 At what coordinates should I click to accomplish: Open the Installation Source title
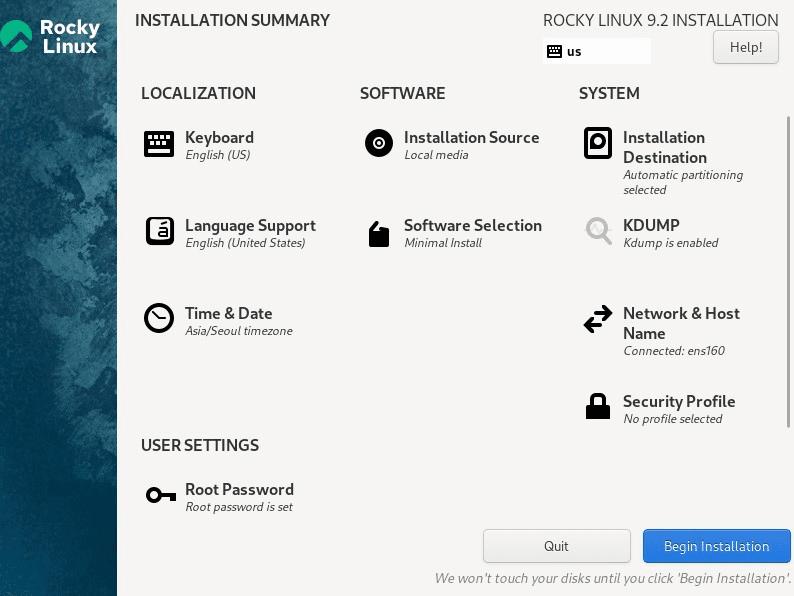[x=471, y=137]
